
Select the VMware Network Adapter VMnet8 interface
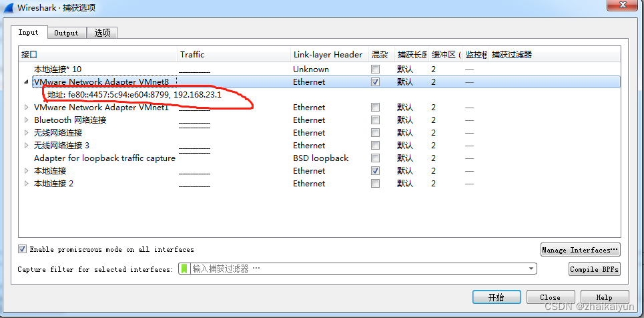pyautogui.click(x=101, y=82)
